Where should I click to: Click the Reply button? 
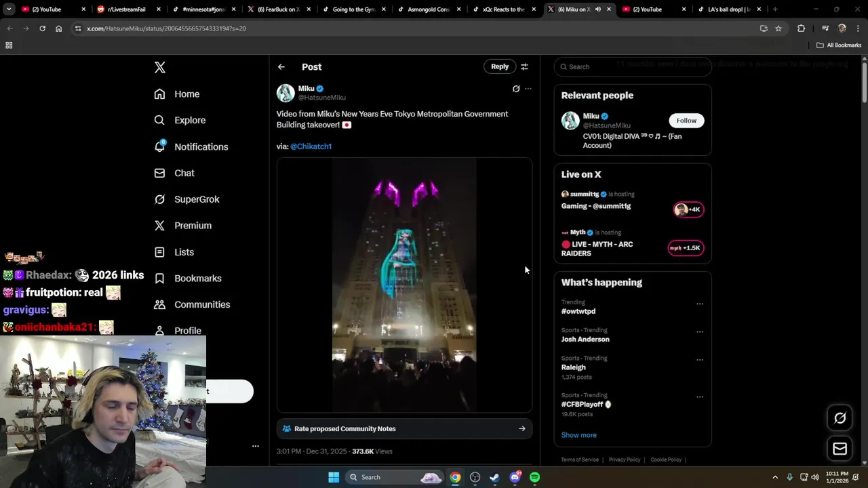500,66
